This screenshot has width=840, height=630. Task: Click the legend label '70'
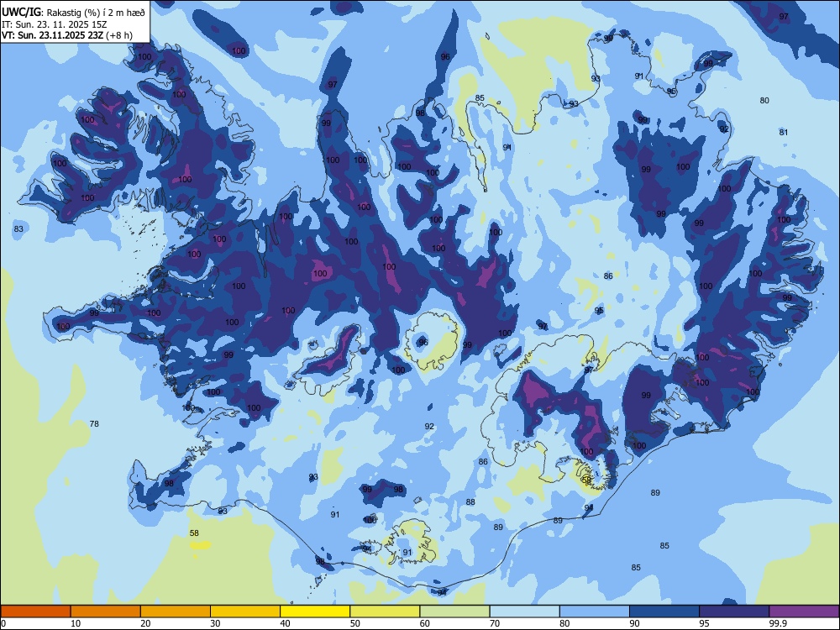click(x=495, y=623)
